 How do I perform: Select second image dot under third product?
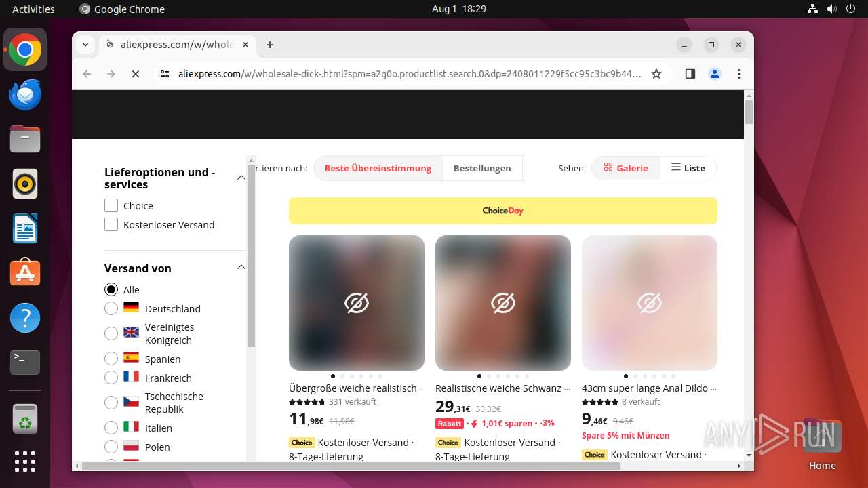pyautogui.click(x=635, y=376)
